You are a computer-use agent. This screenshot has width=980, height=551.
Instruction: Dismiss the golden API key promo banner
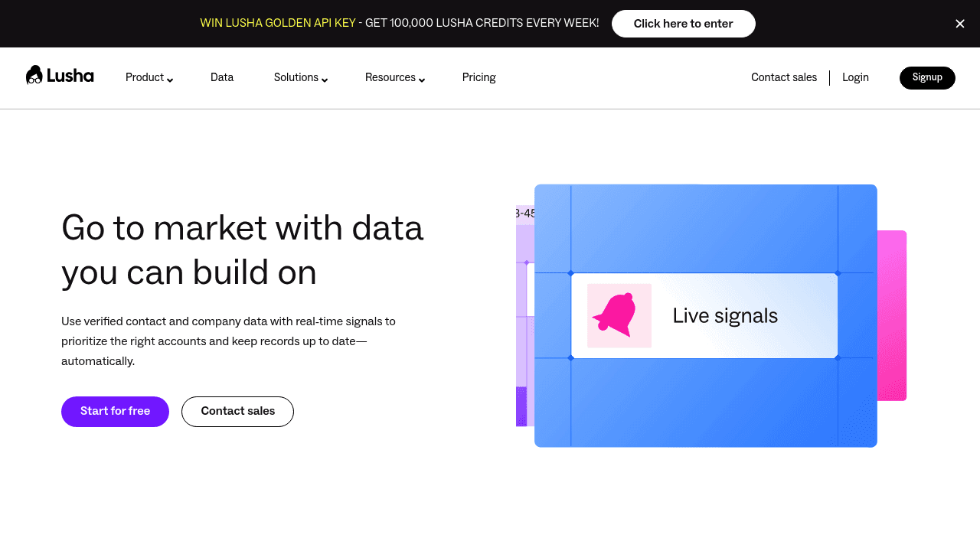coord(959,24)
